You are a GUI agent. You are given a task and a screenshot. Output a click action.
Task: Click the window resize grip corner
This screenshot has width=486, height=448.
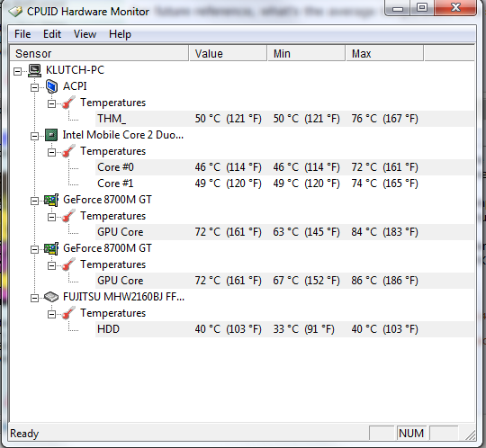[x=470, y=435]
